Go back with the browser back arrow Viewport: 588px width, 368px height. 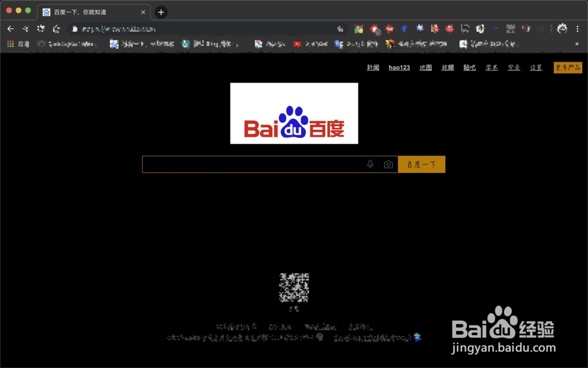point(11,29)
